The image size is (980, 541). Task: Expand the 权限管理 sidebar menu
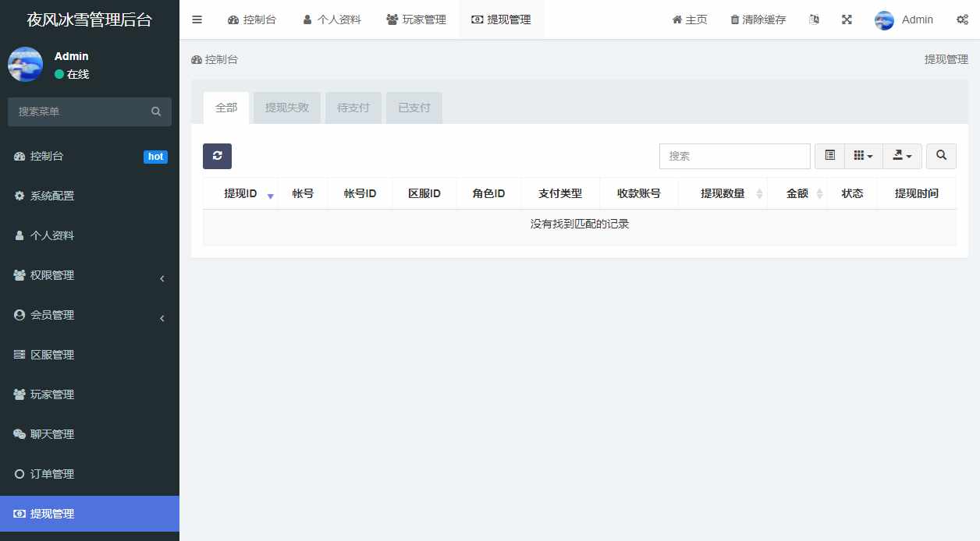[x=90, y=275]
